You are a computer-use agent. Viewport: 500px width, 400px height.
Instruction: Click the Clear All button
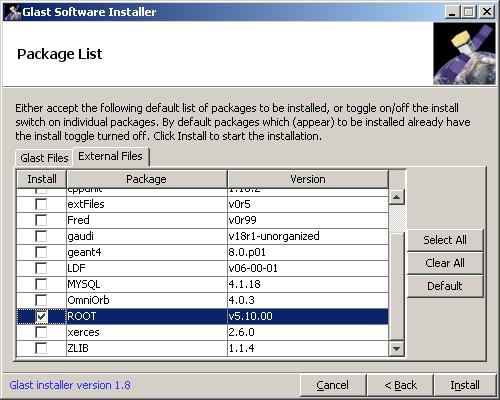(x=445, y=263)
